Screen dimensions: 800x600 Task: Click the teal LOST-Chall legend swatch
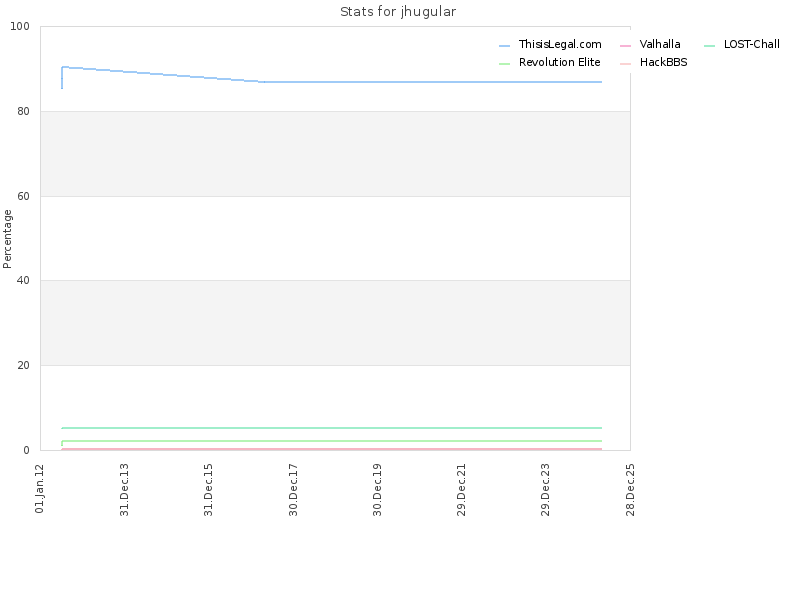tap(710, 46)
